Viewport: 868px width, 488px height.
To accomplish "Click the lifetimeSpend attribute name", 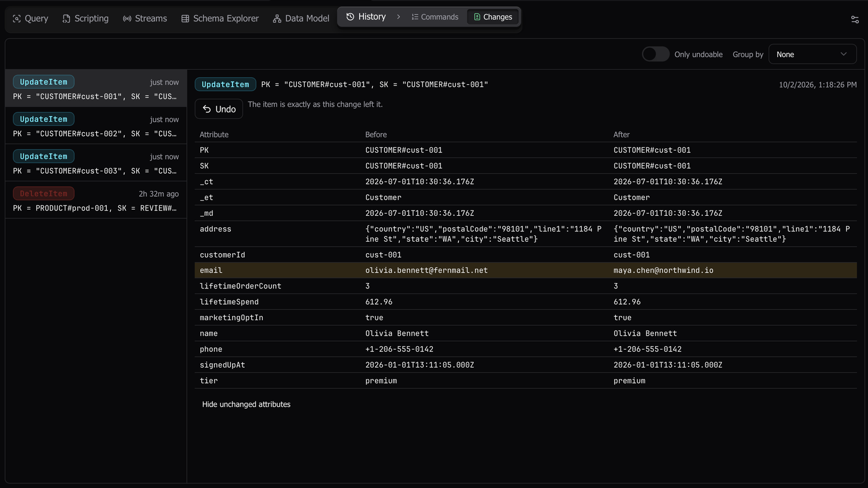I will point(229,302).
